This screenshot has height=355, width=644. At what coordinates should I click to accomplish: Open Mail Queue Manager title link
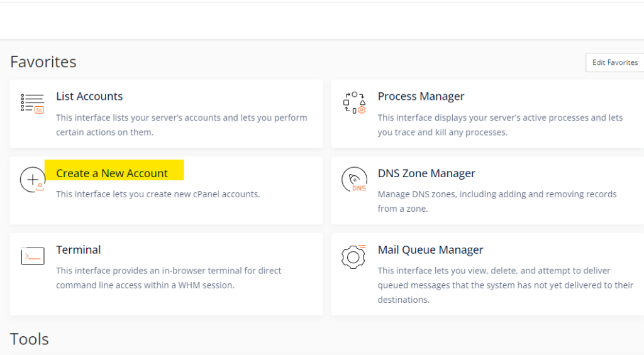(430, 250)
